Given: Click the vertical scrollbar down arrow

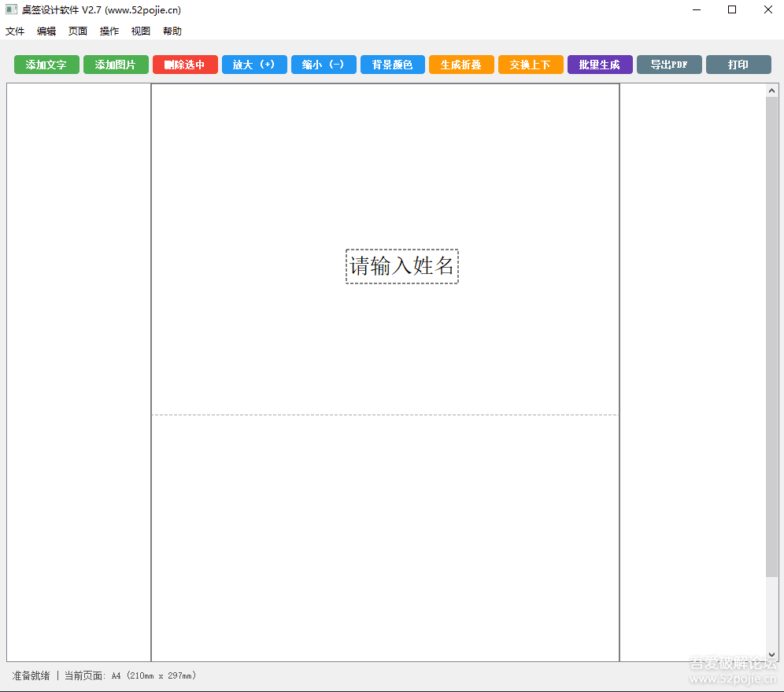Looking at the screenshot, I should [771, 654].
